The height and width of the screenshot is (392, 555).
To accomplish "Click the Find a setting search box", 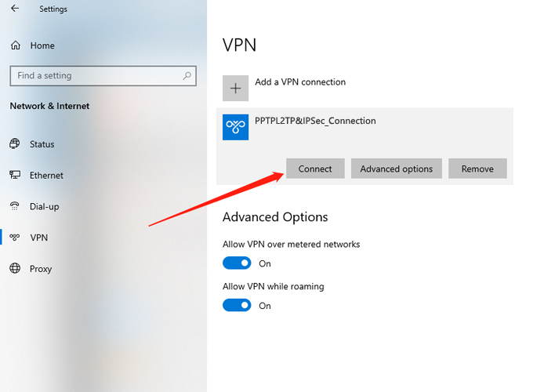I will pos(103,76).
